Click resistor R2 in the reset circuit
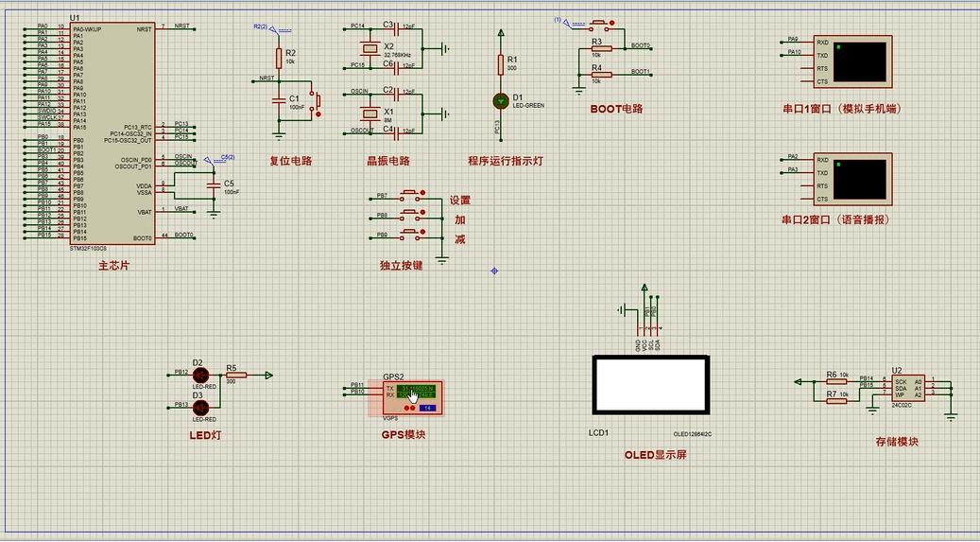This screenshot has width=980, height=542. 279,59
